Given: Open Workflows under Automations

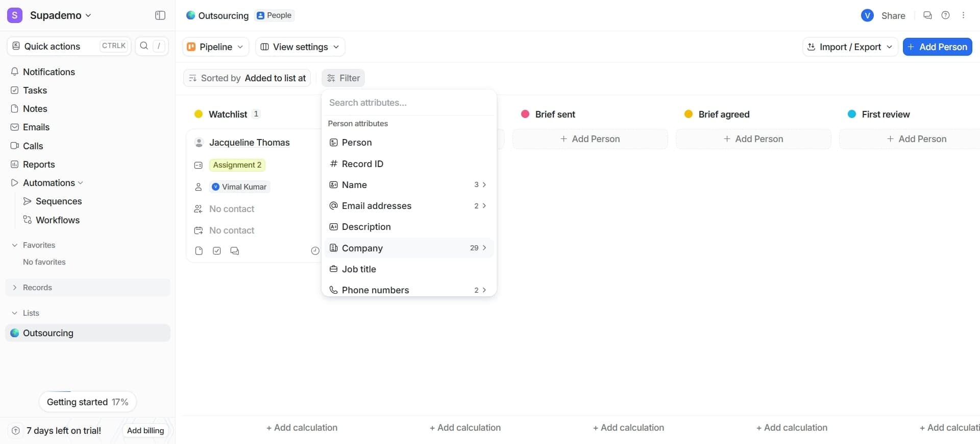Looking at the screenshot, I should [58, 220].
